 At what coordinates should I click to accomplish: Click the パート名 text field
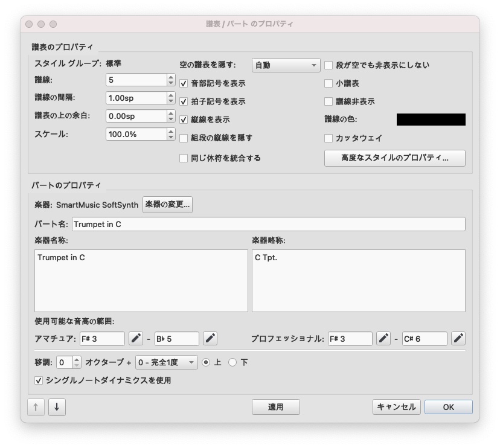(268, 224)
